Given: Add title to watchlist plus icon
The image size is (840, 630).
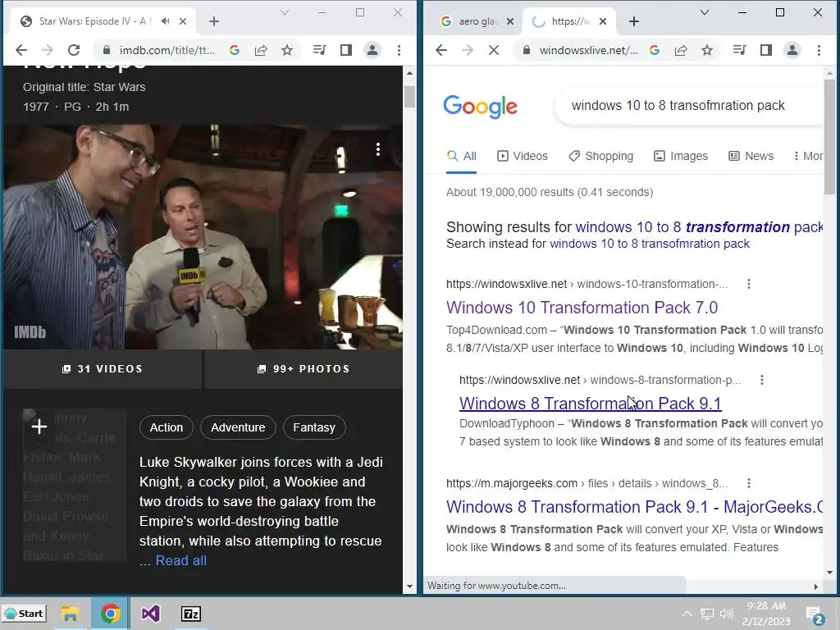Looking at the screenshot, I should 39,427.
